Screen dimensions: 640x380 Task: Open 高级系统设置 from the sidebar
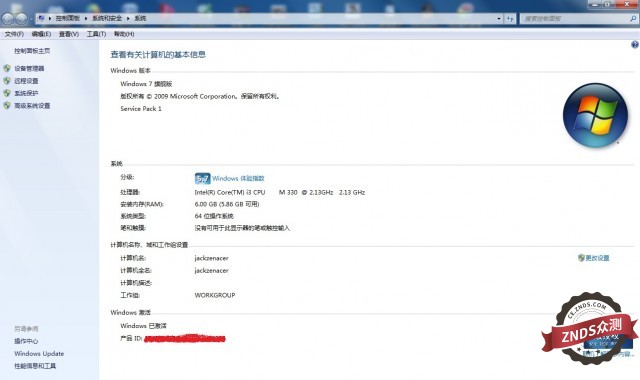[32, 105]
